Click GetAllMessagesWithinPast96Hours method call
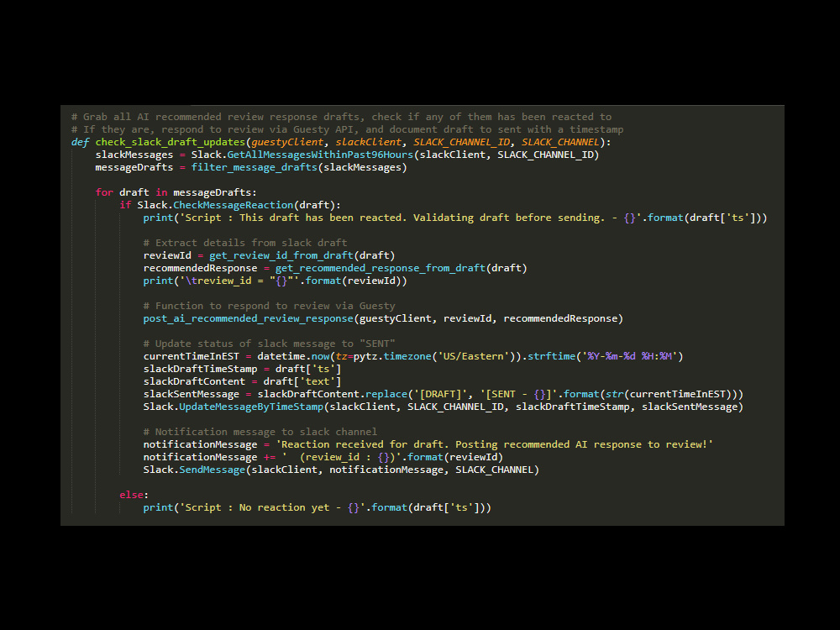 (x=320, y=155)
